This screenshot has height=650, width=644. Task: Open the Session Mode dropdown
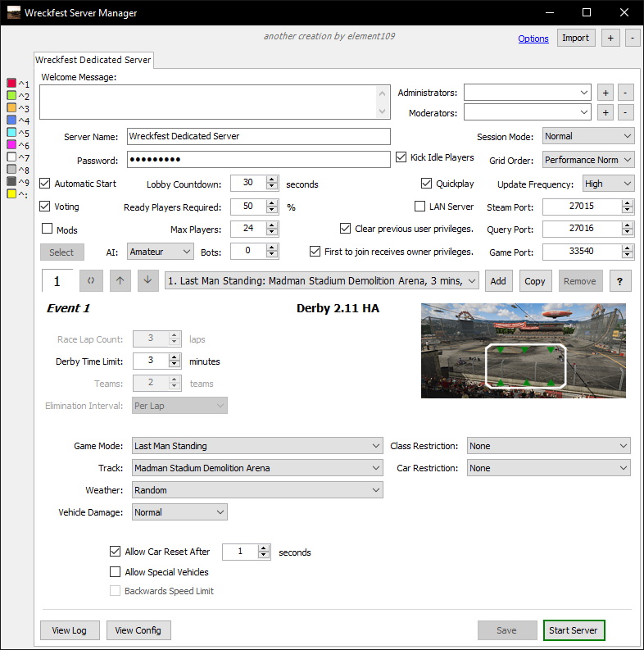click(588, 136)
